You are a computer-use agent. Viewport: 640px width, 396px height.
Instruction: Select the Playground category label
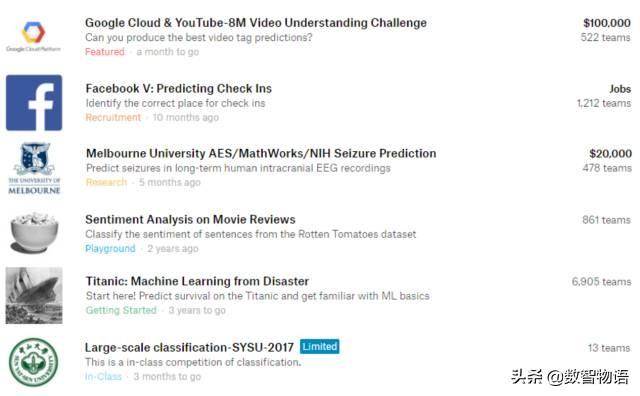point(110,249)
